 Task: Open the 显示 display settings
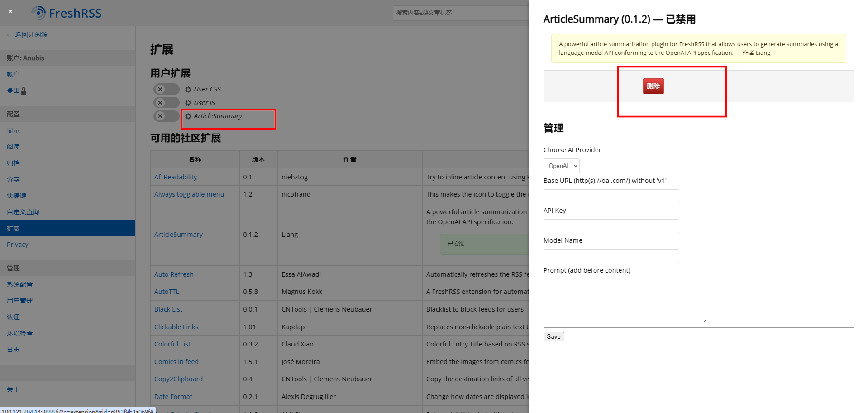pyautogui.click(x=13, y=130)
